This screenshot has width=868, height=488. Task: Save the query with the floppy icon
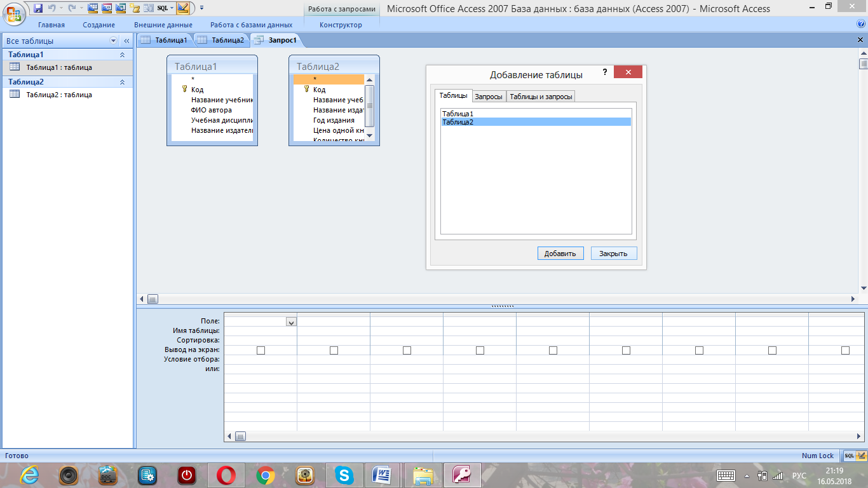(x=38, y=8)
